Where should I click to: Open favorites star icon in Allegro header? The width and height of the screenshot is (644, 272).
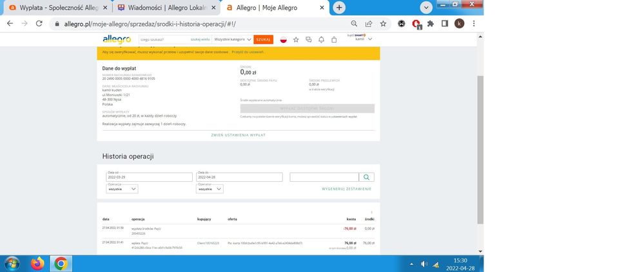(x=296, y=40)
